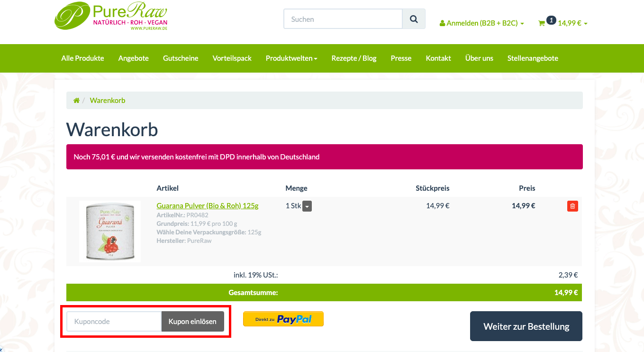644x352 pixels.
Task: Click the Stückpreis column header
Action: (433, 188)
